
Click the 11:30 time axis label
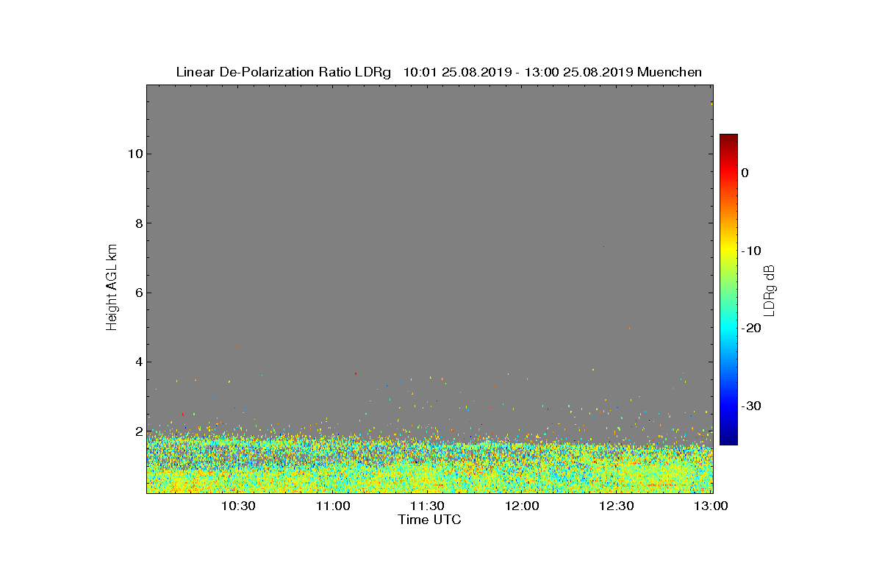(427, 506)
